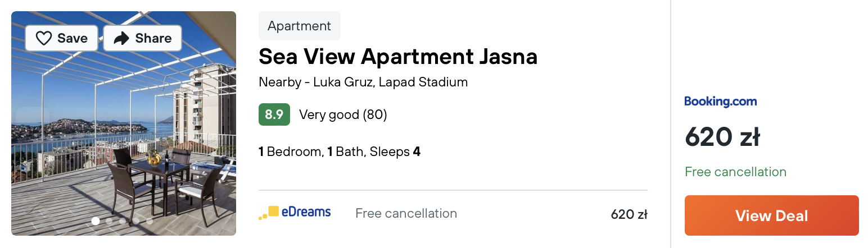868x248 pixels.
Task: Click the share arrow icon
Action: (x=121, y=38)
